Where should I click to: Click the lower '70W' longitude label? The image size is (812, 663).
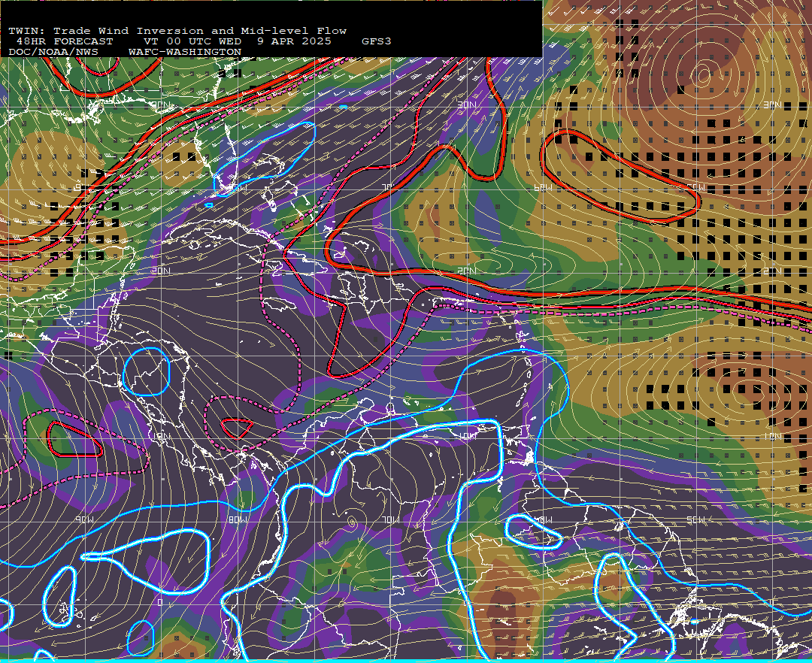point(391,519)
